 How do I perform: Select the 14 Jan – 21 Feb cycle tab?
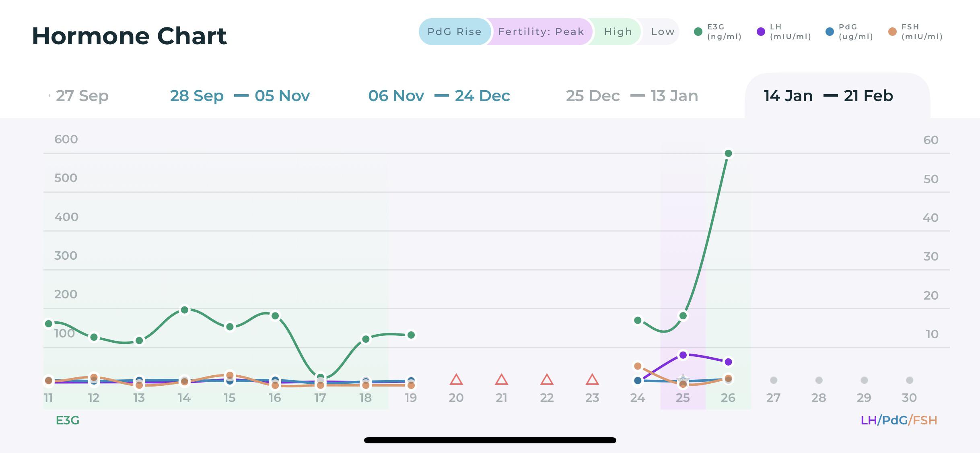[828, 96]
